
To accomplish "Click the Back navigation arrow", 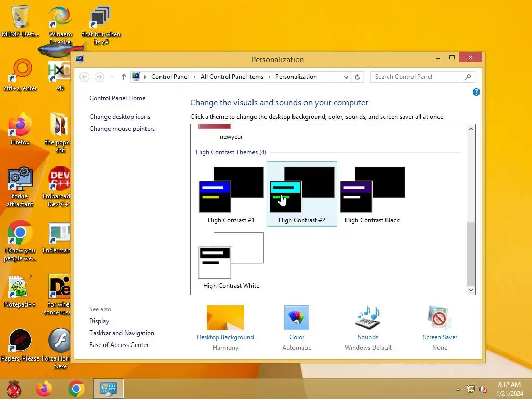I will [85, 77].
